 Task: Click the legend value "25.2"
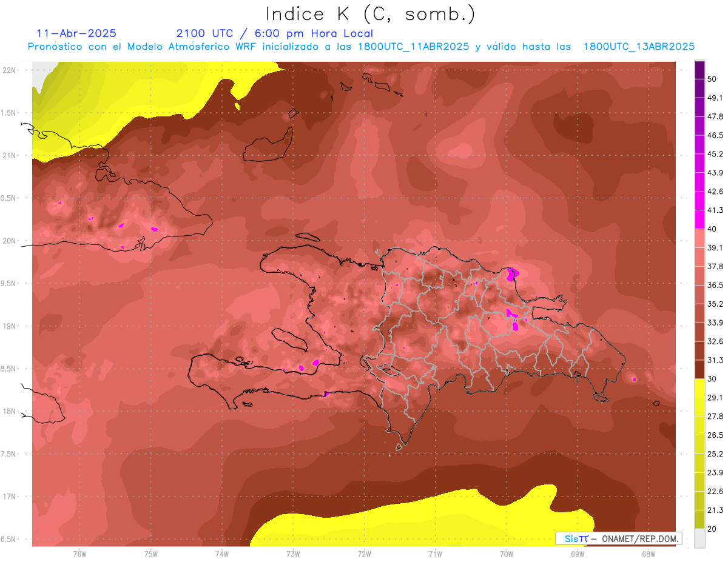pos(715,454)
